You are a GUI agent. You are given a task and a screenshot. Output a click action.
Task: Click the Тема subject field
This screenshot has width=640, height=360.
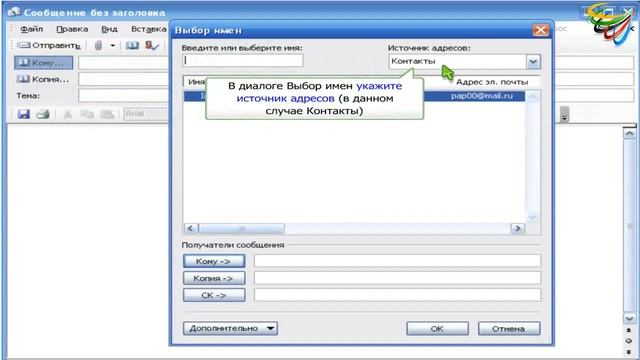tap(123, 96)
